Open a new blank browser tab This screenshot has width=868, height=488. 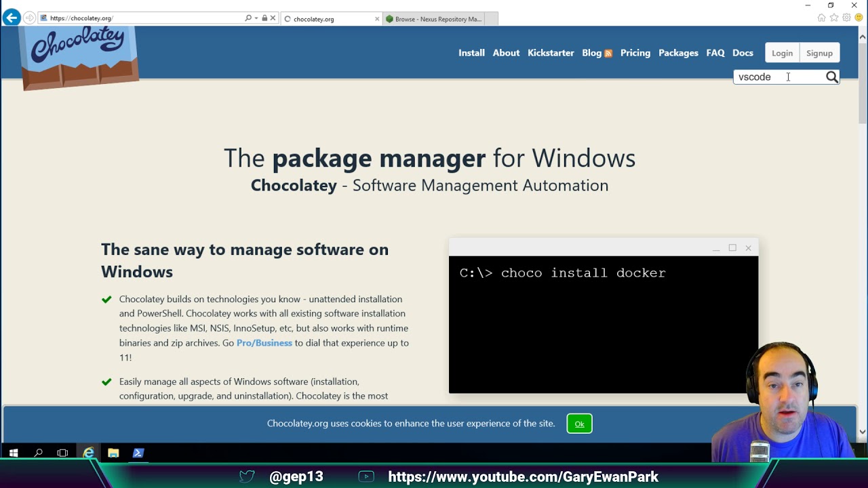pos(492,19)
